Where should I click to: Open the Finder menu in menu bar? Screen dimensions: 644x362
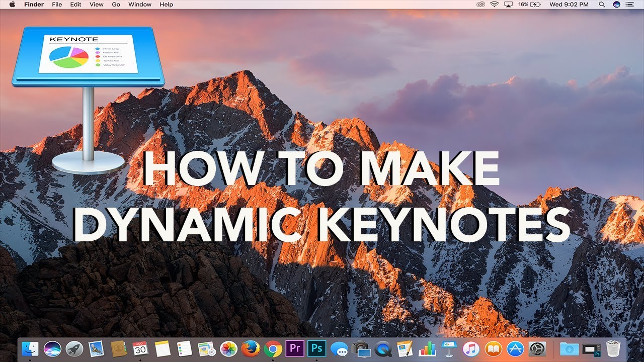tap(33, 5)
